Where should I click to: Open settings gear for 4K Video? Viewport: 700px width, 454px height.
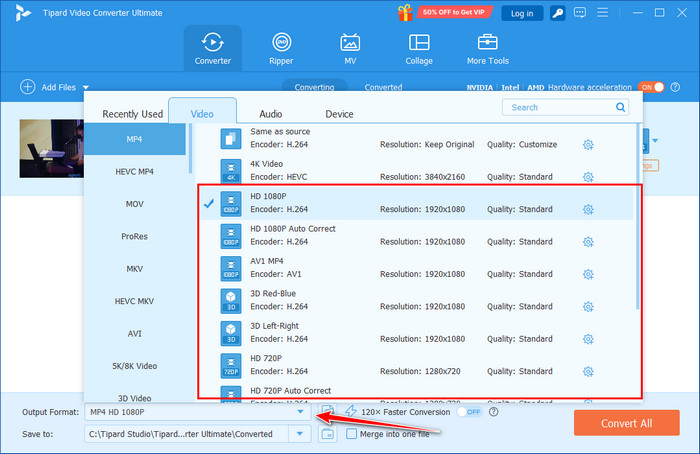[588, 177]
